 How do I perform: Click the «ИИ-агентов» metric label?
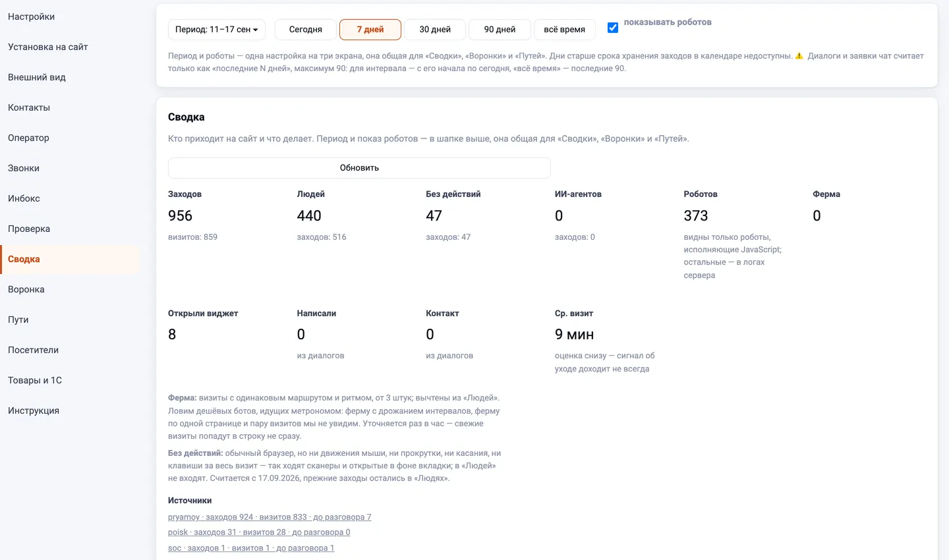(x=578, y=194)
